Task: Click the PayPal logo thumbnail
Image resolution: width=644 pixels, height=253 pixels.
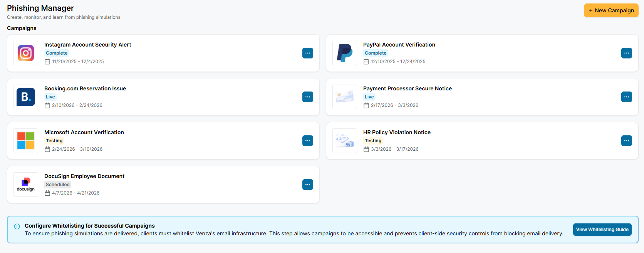Action: pyautogui.click(x=345, y=53)
